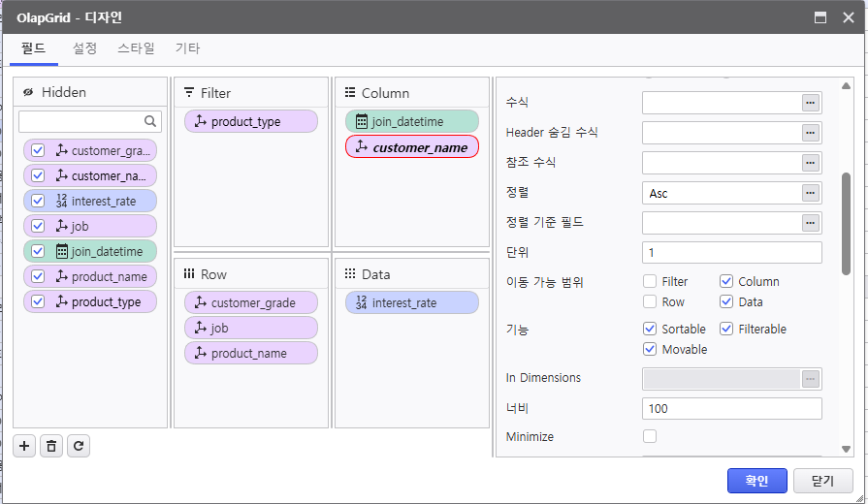868x504 pixels.
Task: Check the Minimize checkbox
Action: [650, 436]
